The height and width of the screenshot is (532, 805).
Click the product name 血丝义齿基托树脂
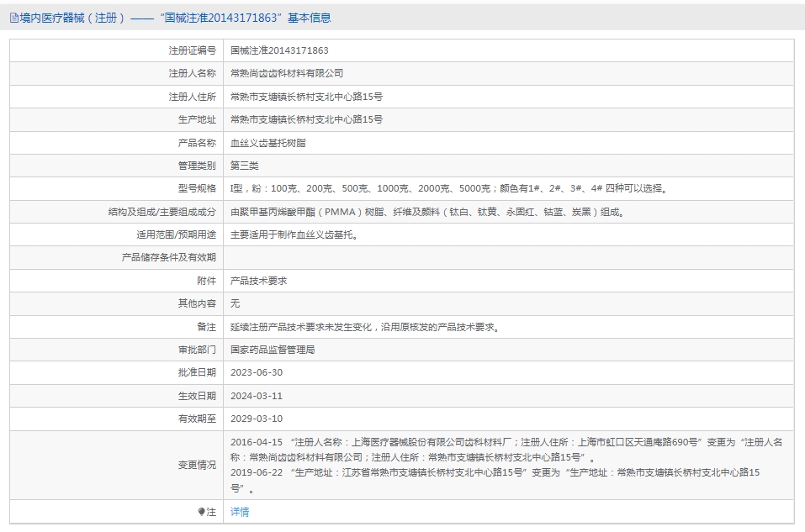point(268,143)
